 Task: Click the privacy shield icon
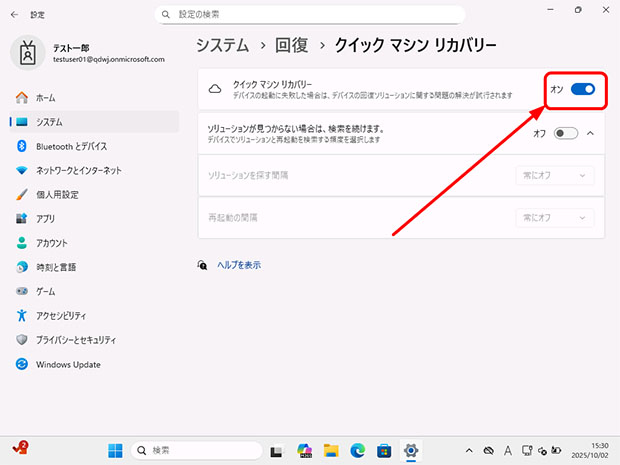(22, 340)
